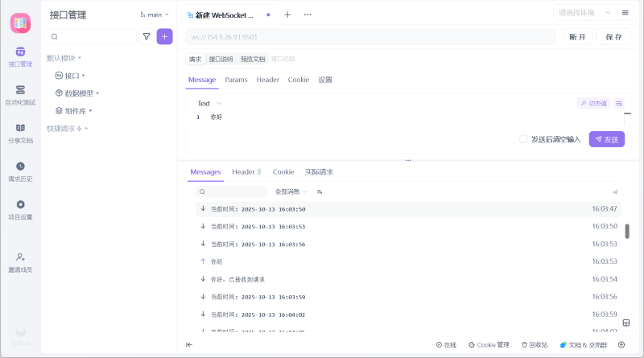
Task: Open 自动化测试 in the left sidebar
Action: (20, 95)
